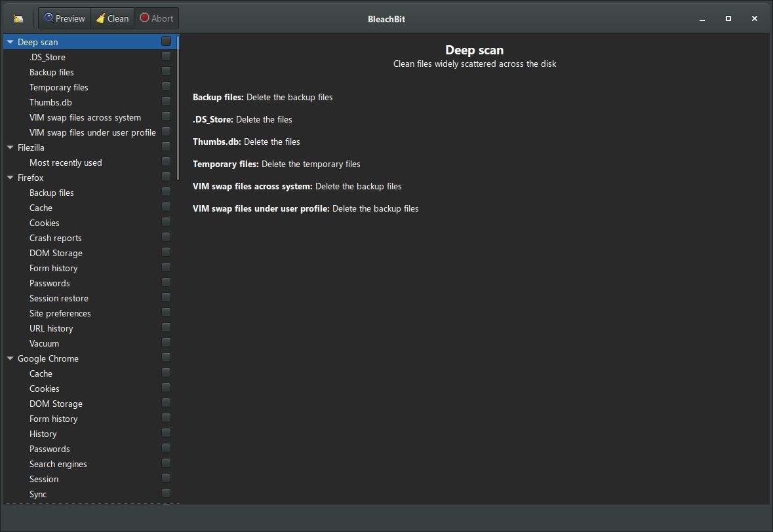Tick the Google Chrome History checkbox
Image resolution: width=773 pixels, height=532 pixels.
point(166,433)
